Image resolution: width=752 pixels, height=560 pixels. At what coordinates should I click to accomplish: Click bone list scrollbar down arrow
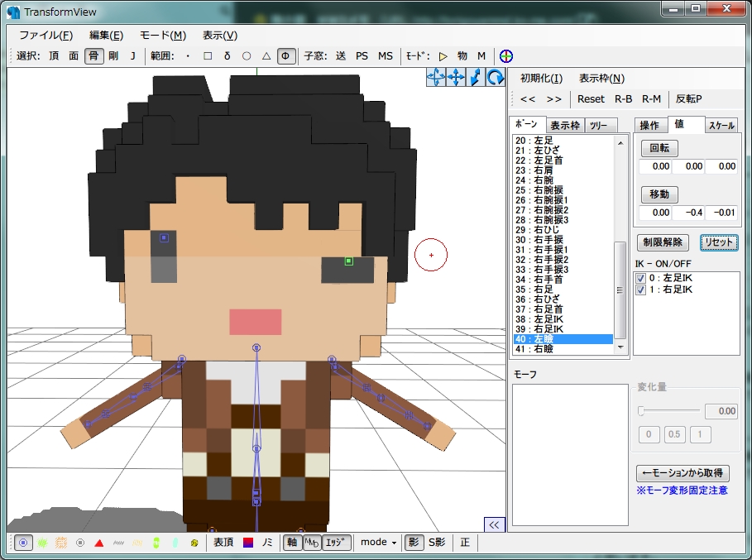(x=620, y=348)
